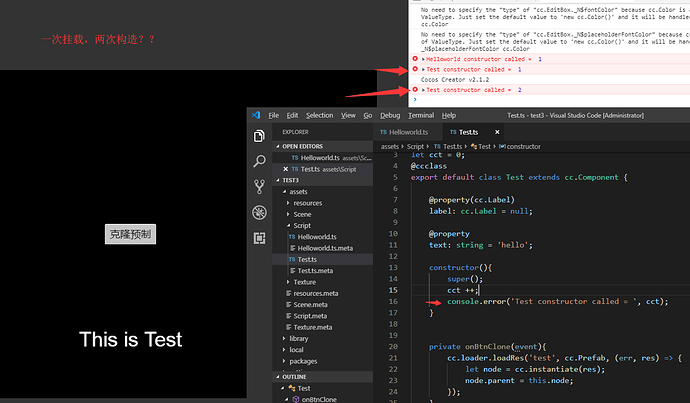Click the 'This is Test' label in preview

130,340
